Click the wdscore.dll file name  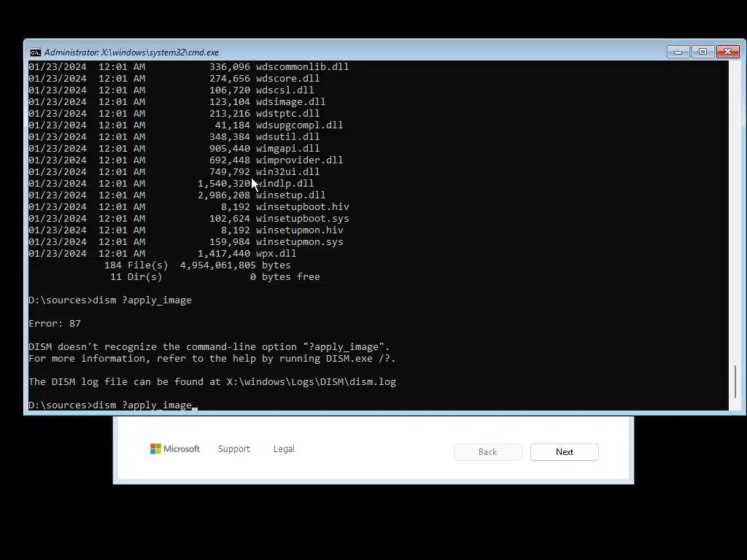287,79
